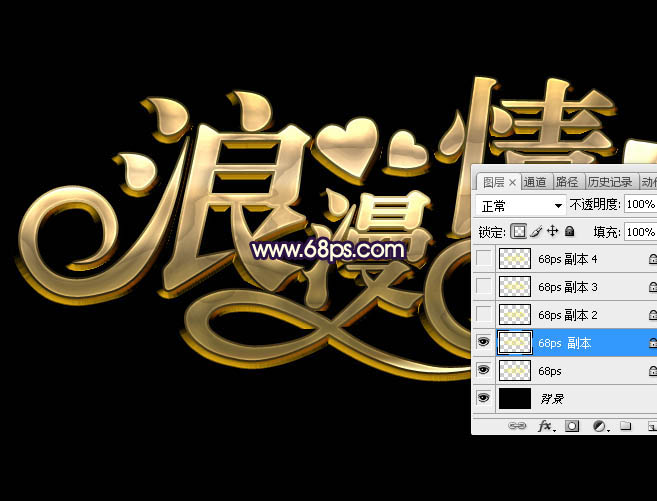Show the 68ps 副本 4 layer

[x=484, y=258]
